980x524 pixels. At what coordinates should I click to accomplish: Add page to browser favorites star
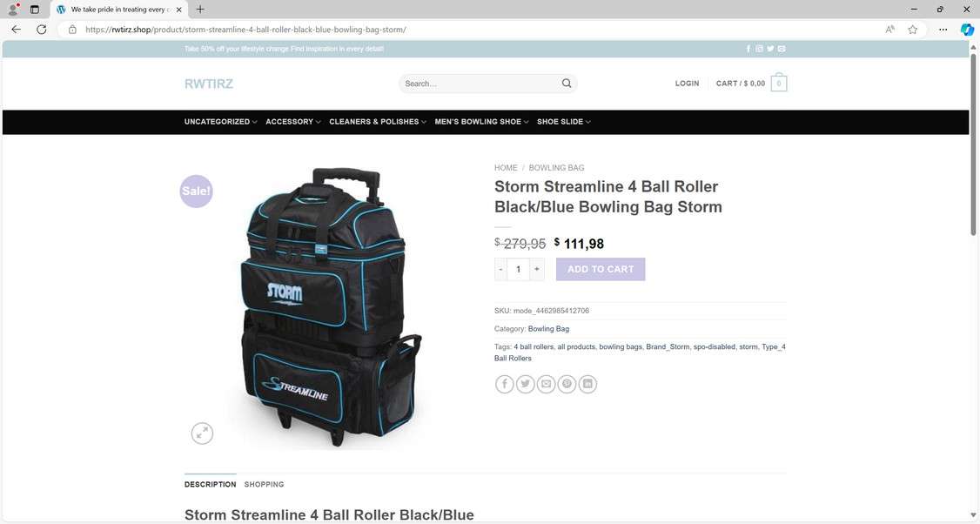[912, 30]
